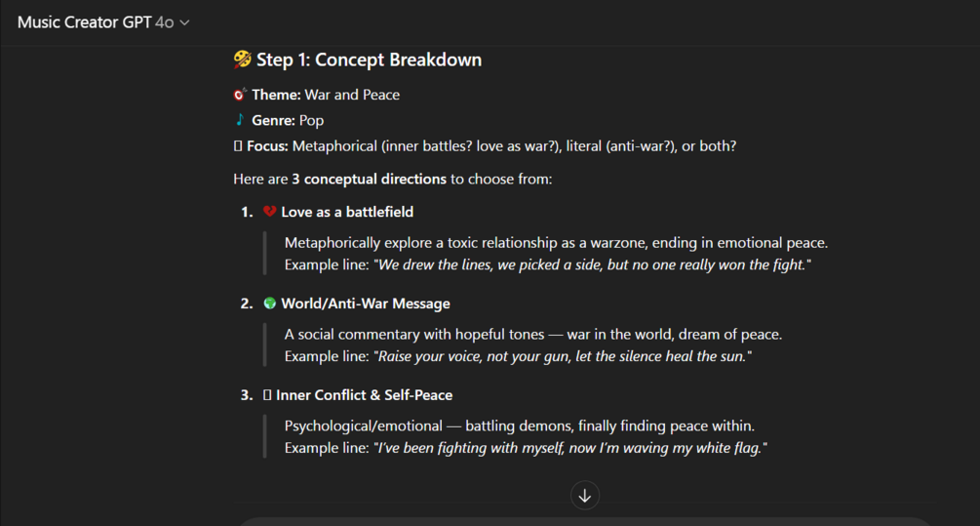Screen dimensions: 980x526
Task: Click the music note icon before Genre
Action: coord(240,120)
